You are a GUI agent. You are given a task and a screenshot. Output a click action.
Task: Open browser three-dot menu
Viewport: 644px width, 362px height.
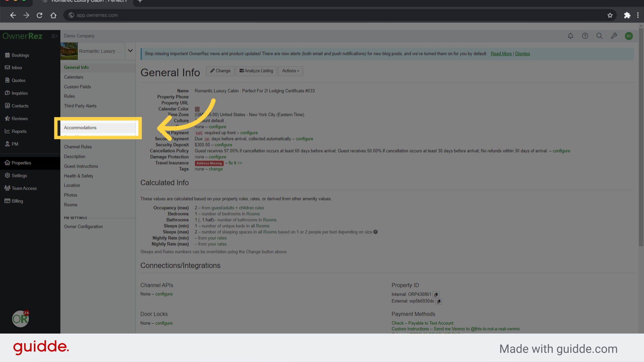[x=638, y=15]
